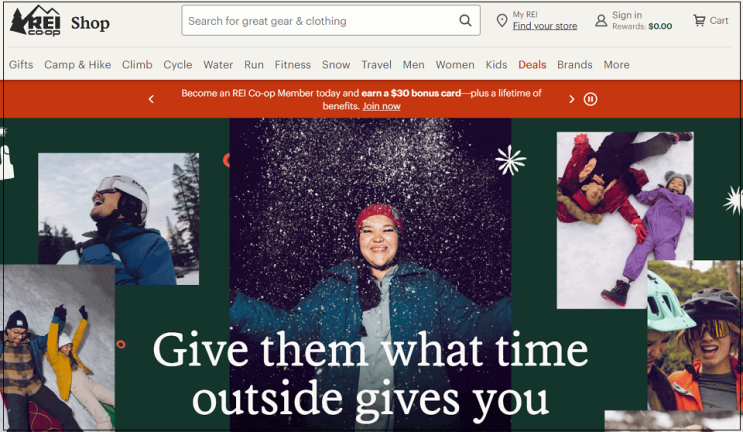Click the Sign in person icon

601,20
